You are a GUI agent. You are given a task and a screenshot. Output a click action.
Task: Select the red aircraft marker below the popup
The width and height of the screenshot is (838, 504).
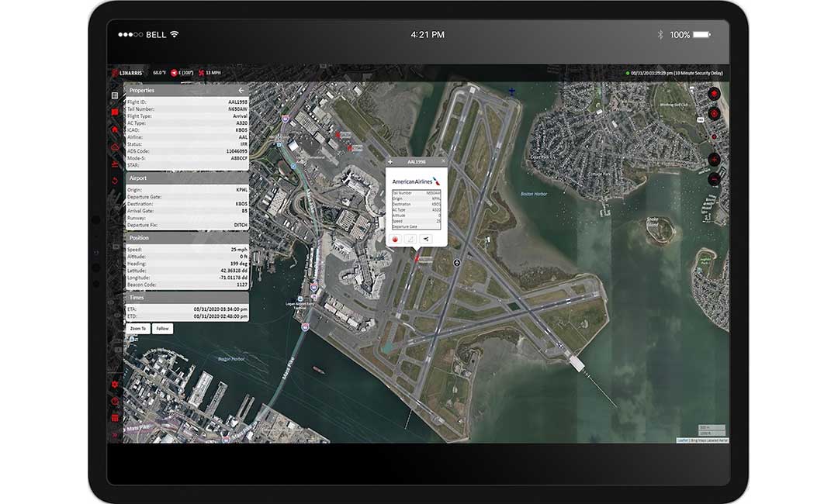point(417,259)
